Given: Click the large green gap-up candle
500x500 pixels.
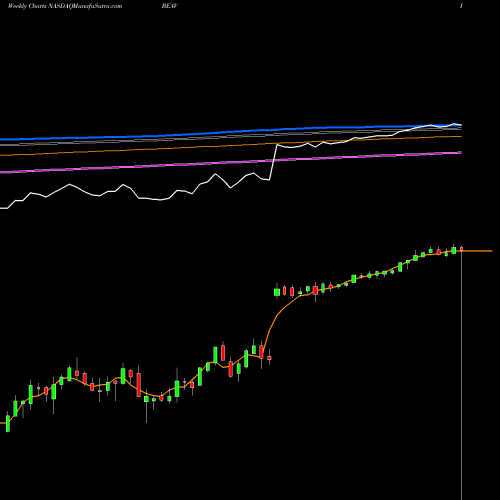Looking at the screenshot, I should click(277, 292).
